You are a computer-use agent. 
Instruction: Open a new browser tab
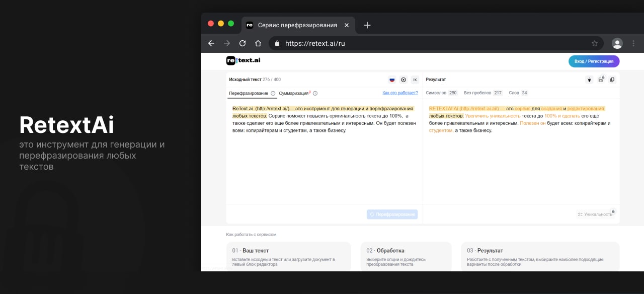coord(367,25)
